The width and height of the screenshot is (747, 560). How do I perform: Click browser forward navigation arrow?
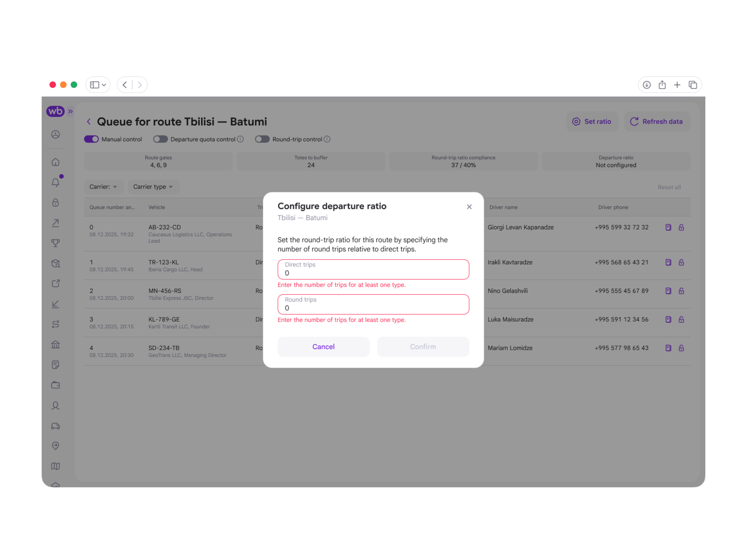click(x=140, y=85)
